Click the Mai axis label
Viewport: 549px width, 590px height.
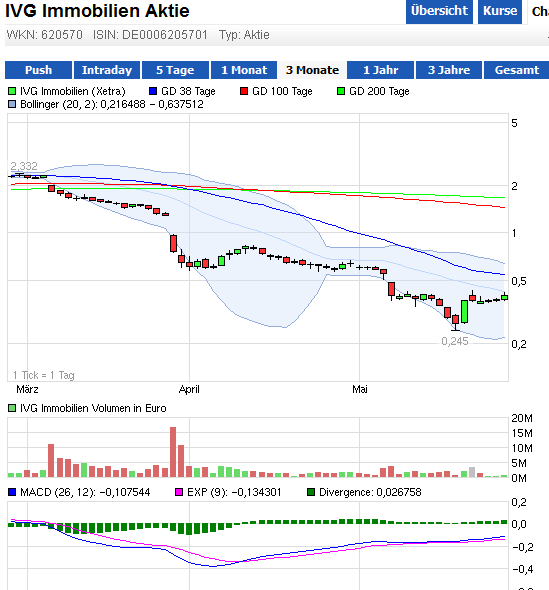pos(360,389)
